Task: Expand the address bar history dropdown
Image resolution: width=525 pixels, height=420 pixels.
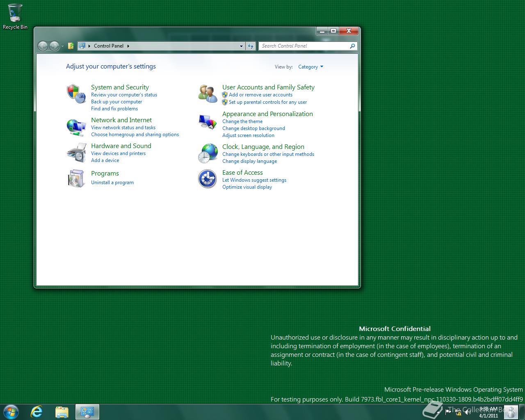Action: tap(241, 46)
